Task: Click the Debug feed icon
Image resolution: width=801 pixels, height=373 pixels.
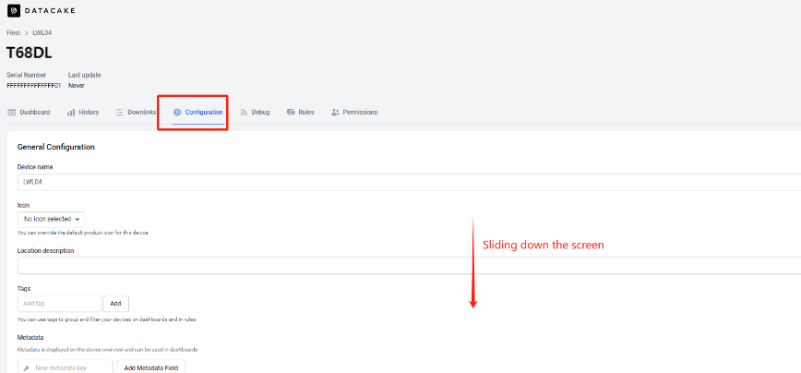Action: 244,112
